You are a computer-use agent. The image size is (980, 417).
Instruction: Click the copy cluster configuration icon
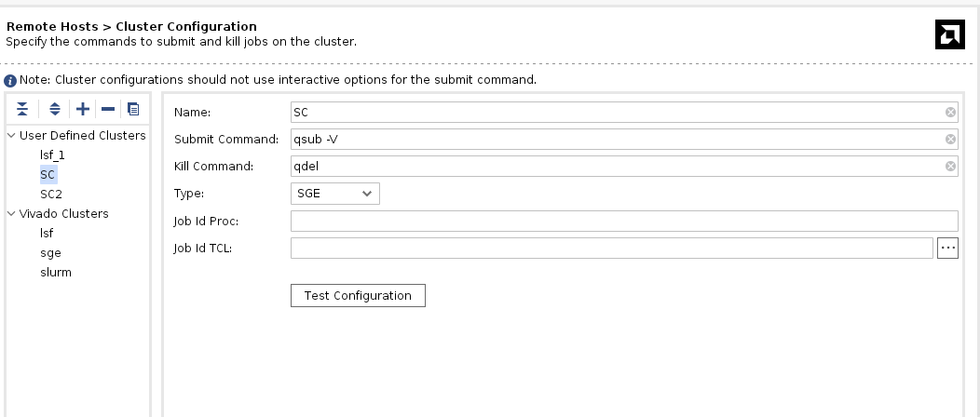click(133, 109)
